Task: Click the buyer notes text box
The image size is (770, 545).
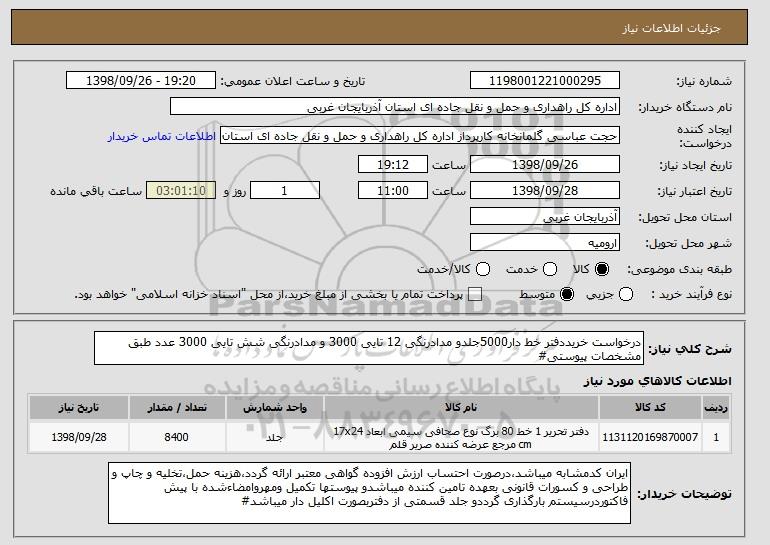Action: pos(369,493)
